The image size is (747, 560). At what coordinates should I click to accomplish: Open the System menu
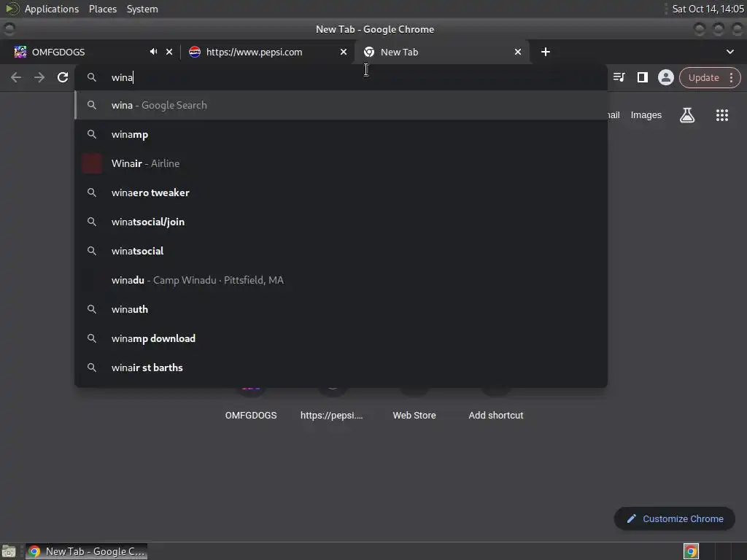pyautogui.click(x=142, y=9)
